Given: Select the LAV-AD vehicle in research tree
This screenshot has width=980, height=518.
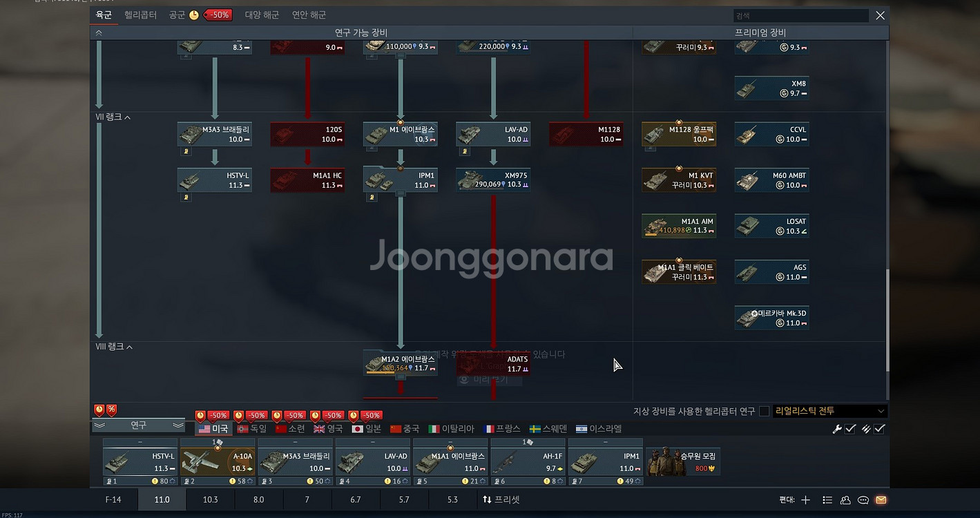Looking at the screenshot, I should [493, 134].
